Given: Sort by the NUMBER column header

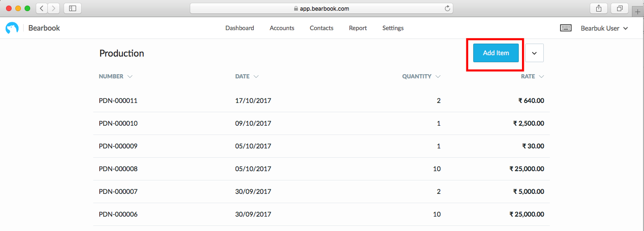Looking at the screenshot, I should pos(116,77).
